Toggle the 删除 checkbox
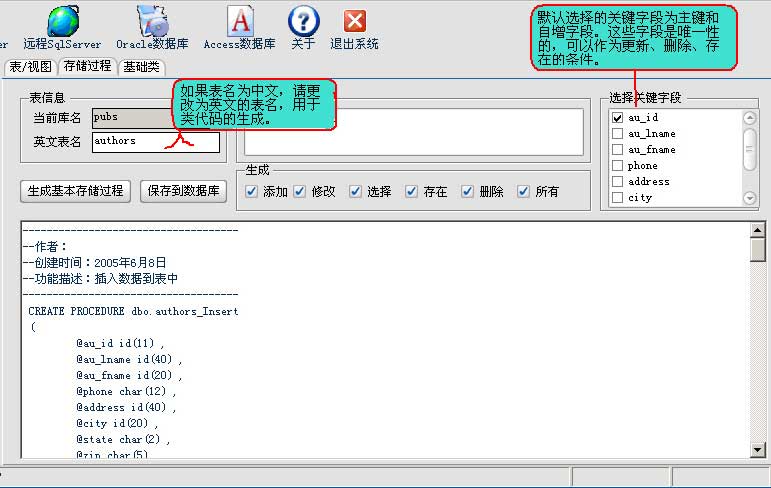This screenshot has height=488, width=771. coord(468,191)
